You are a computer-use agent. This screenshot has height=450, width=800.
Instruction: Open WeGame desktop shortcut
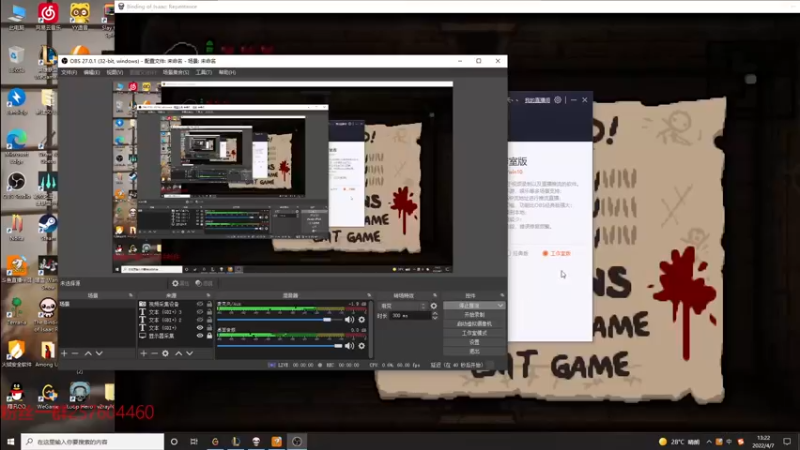point(48,396)
